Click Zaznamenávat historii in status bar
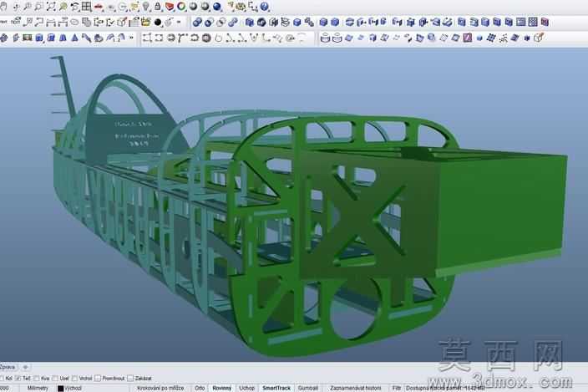Screen dimensions: 588x392 (356, 388)
